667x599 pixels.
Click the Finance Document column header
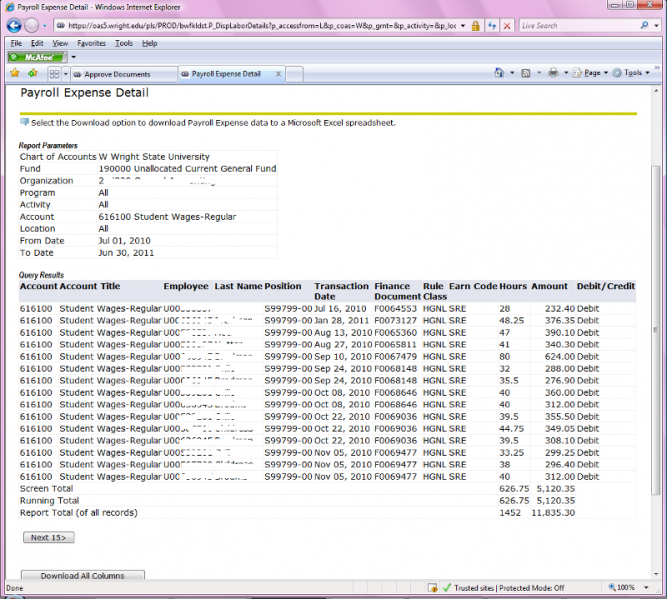click(x=397, y=291)
